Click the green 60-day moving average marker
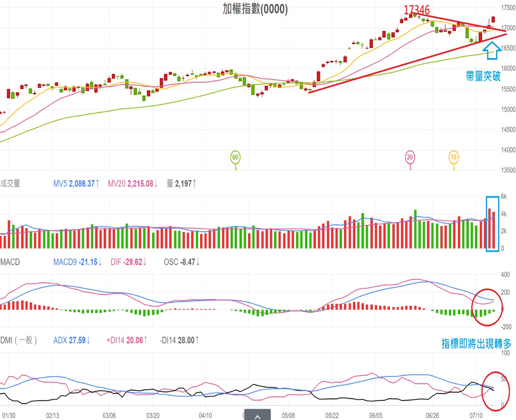This screenshot has height=420, width=516. (235, 158)
